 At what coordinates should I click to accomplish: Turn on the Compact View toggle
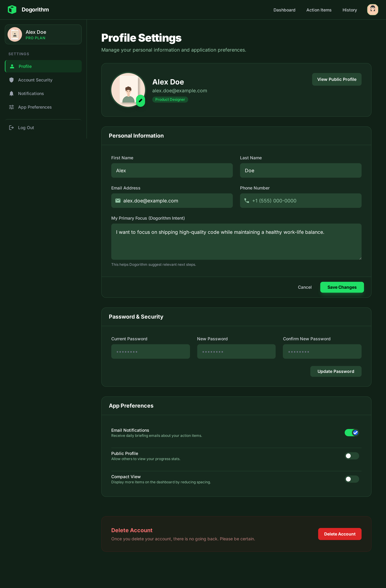click(x=352, y=479)
